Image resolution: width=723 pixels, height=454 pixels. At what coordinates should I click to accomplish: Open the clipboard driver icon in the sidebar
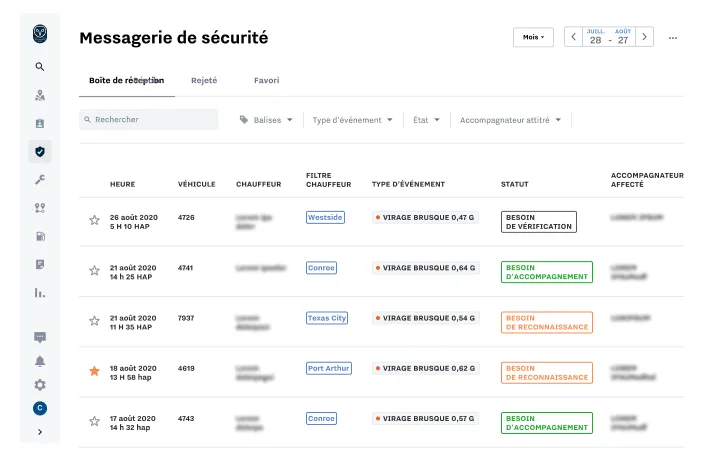40,124
